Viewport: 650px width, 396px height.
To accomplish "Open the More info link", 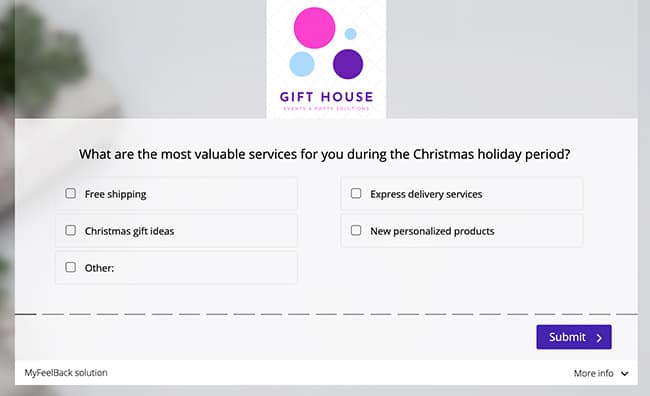I will [x=593, y=373].
